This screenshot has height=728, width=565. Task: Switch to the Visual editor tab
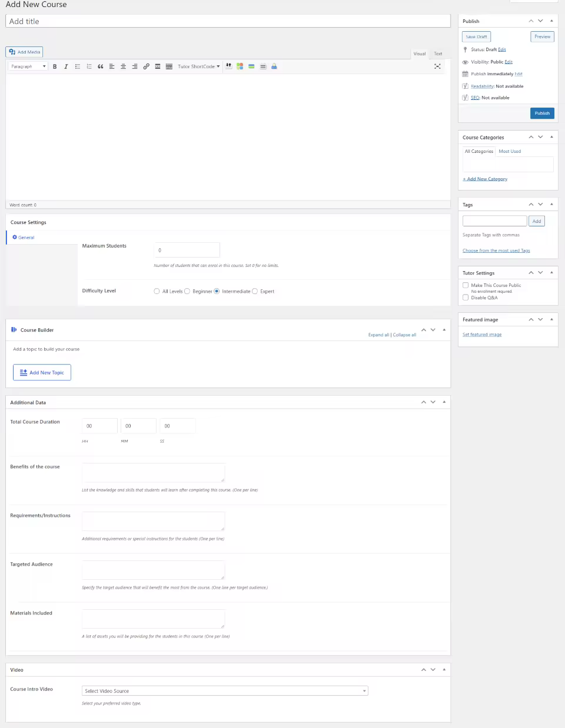point(420,54)
